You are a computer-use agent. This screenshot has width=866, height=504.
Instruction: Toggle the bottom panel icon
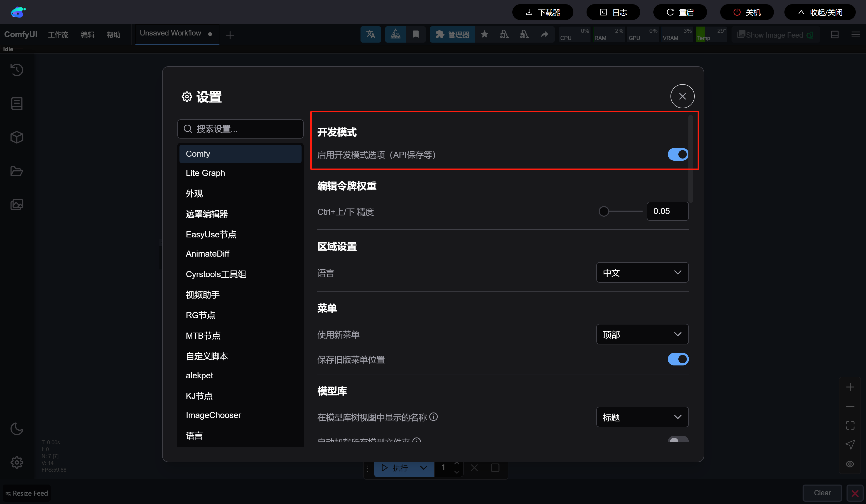(835, 35)
